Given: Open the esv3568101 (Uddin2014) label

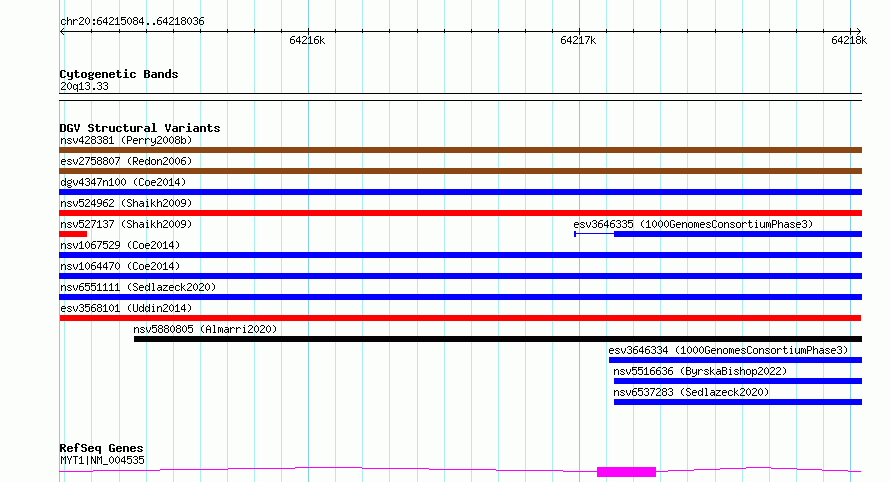Looking at the screenshot, I should [126, 308].
